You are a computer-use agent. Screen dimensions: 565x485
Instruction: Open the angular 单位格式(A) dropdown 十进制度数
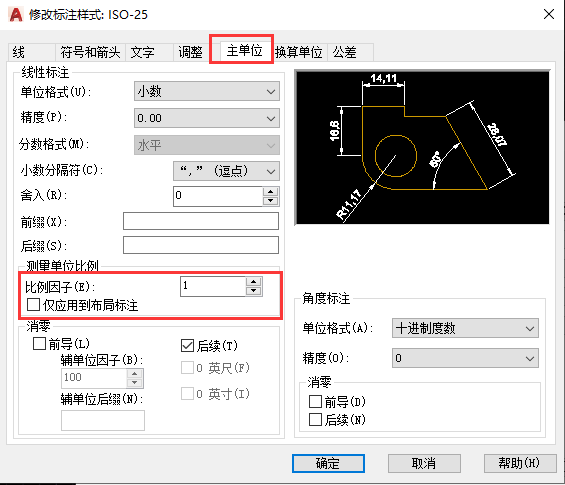tap(465, 328)
